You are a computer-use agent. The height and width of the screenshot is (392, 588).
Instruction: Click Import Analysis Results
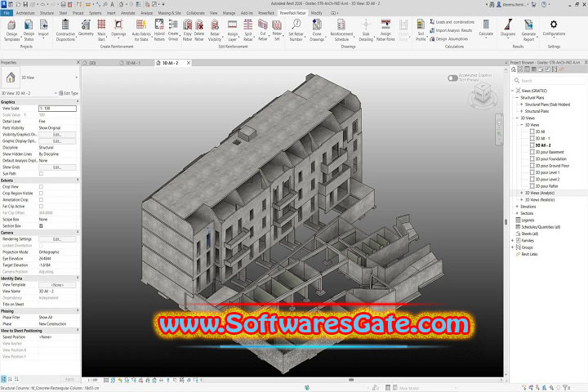pyautogui.click(x=451, y=30)
